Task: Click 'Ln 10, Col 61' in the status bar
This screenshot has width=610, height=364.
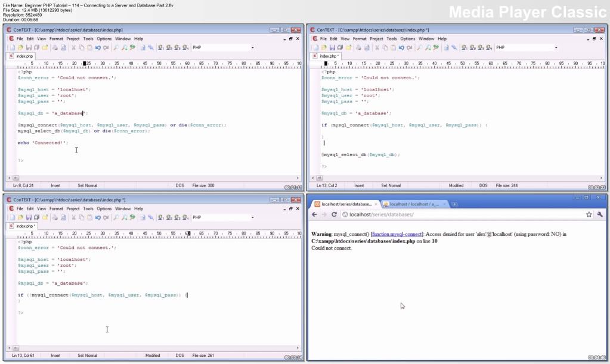Action: pos(23,356)
